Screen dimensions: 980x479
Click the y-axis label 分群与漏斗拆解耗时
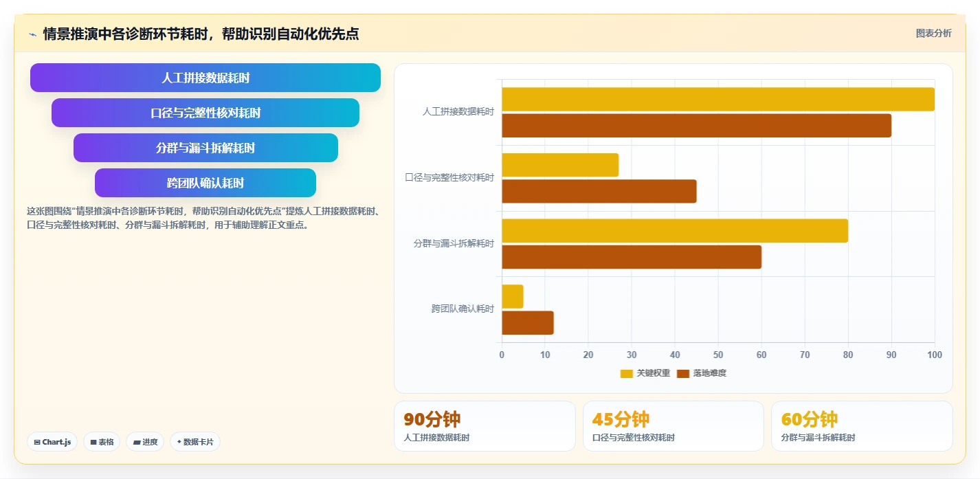[454, 243]
